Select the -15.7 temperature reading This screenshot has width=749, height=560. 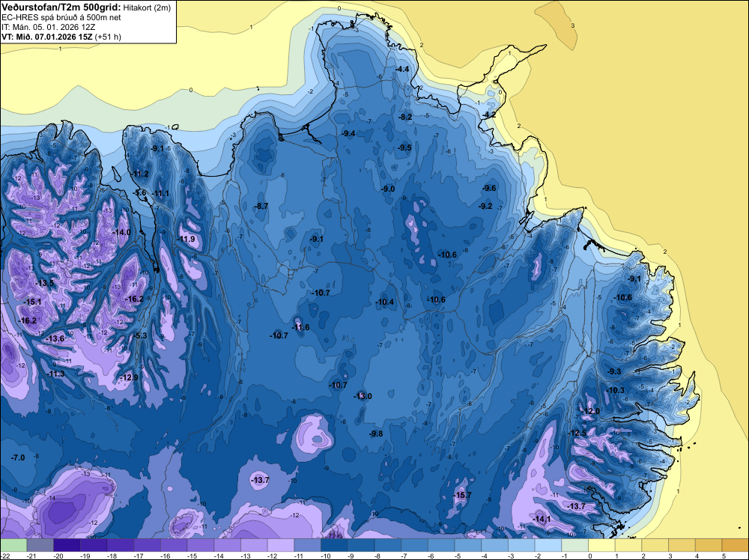click(462, 495)
